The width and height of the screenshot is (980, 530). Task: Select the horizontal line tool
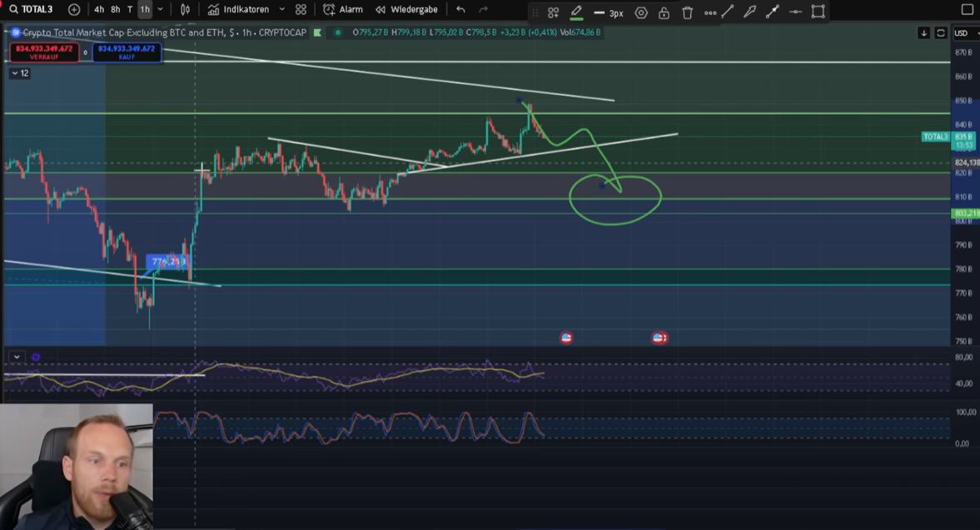pos(795,12)
